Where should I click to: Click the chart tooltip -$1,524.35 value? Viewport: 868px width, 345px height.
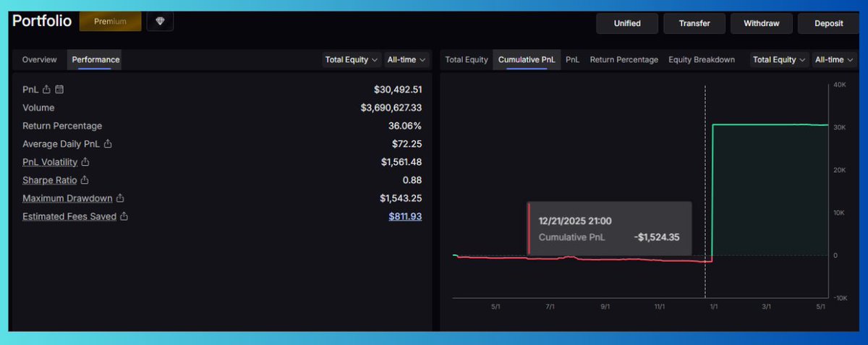[655, 237]
